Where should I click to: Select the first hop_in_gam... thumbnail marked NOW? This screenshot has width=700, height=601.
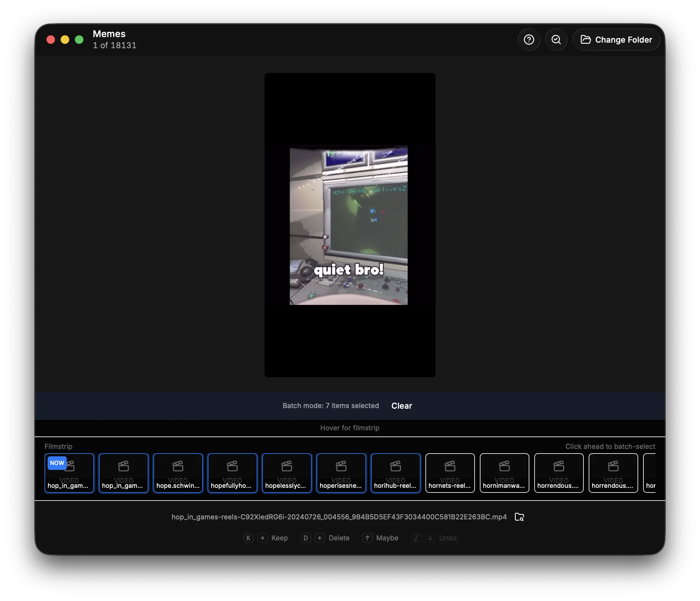pyautogui.click(x=69, y=473)
